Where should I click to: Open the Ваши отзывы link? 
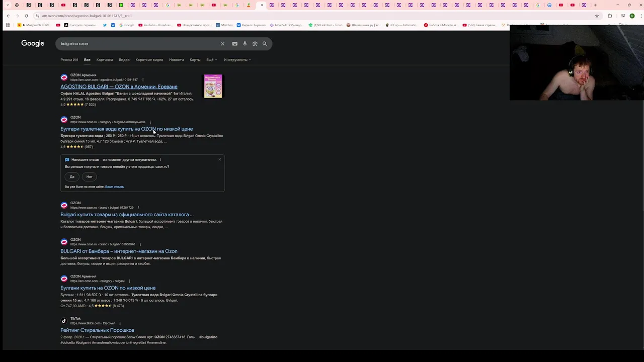(115, 187)
